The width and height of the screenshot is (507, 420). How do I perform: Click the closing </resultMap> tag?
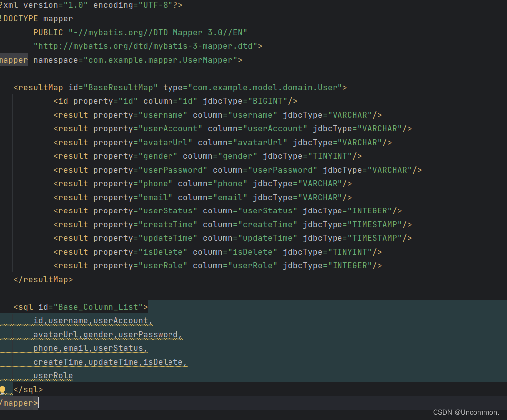click(43, 279)
